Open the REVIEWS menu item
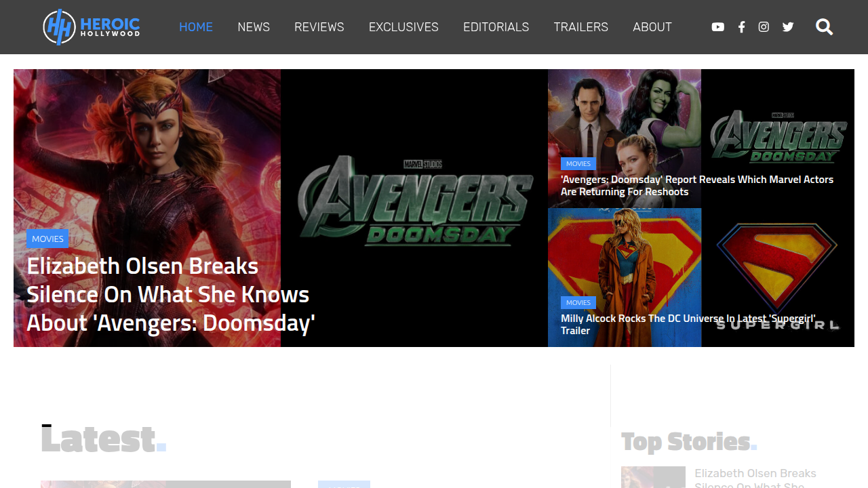 (x=319, y=27)
